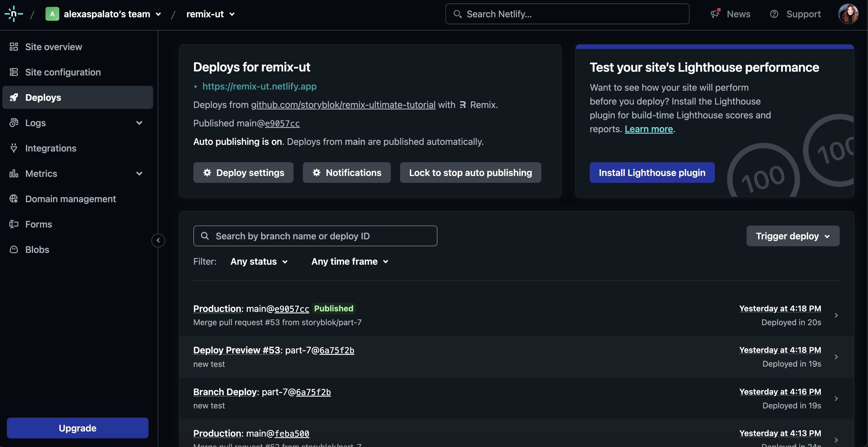Screen dimensions: 868x447
Task: Expand the Logs submenu chevron
Action: [x=139, y=123]
